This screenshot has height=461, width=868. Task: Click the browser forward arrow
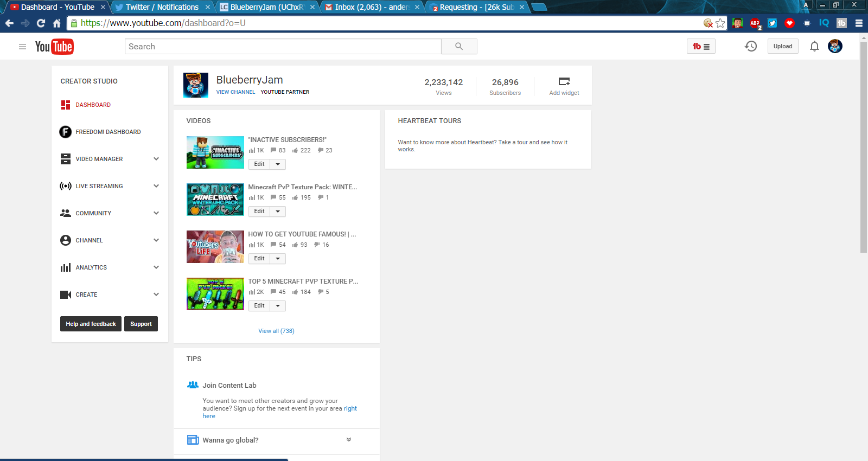point(25,23)
